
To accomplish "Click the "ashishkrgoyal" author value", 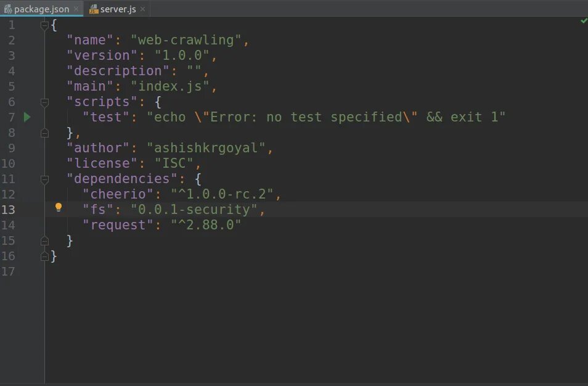I will (x=206, y=148).
